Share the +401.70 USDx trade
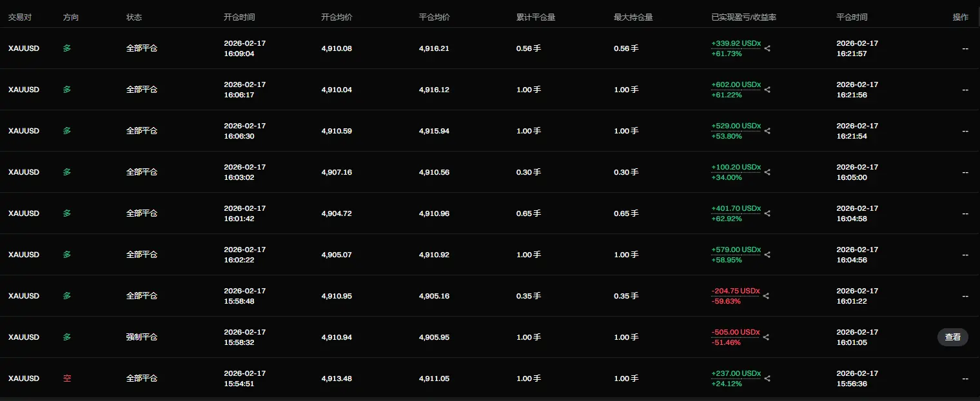980x401 pixels. pos(767,213)
